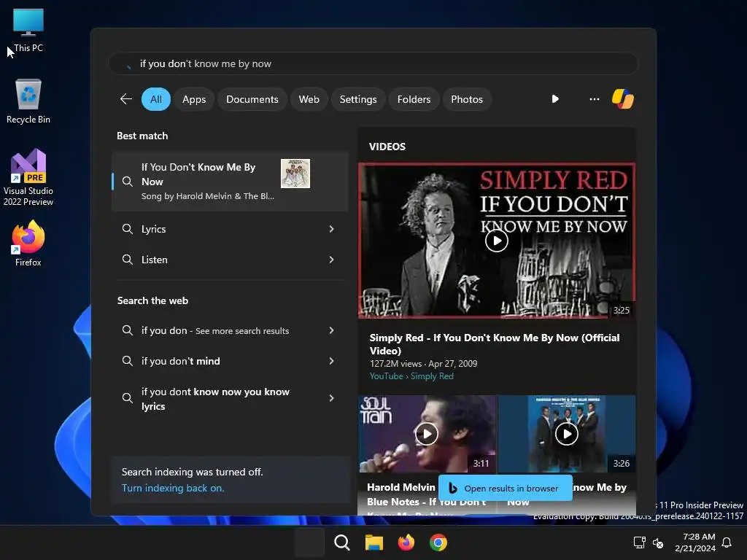Expand the 'if you don't mind' chevron
The width and height of the screenshot is (747, 560).
332,361
